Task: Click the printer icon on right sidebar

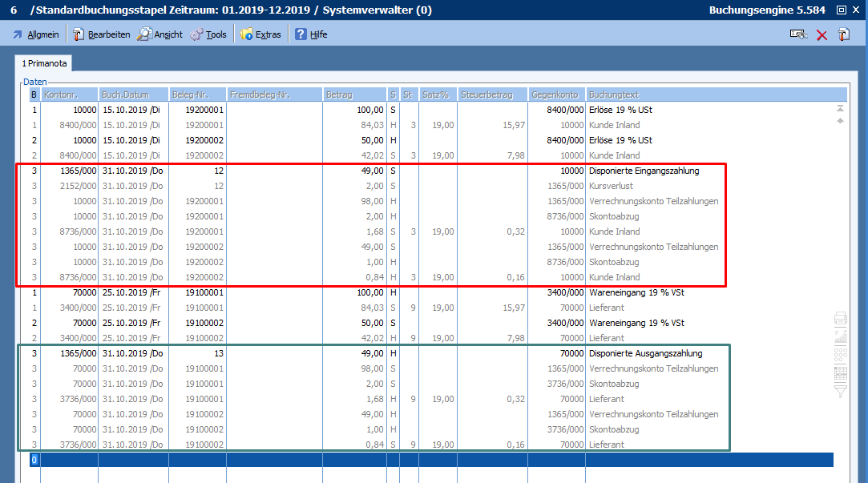Action: point(841,318)
